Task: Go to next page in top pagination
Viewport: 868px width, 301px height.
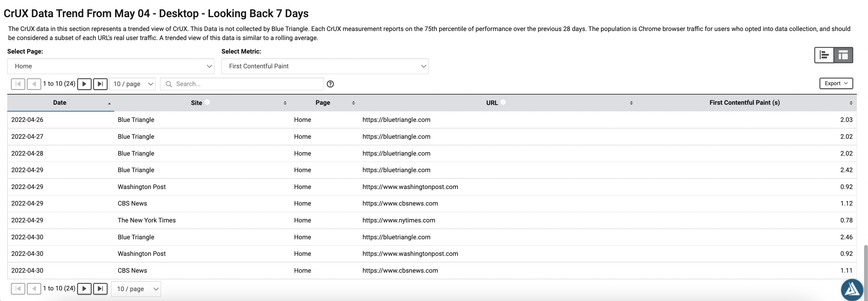Action: (x=84, y=84)
